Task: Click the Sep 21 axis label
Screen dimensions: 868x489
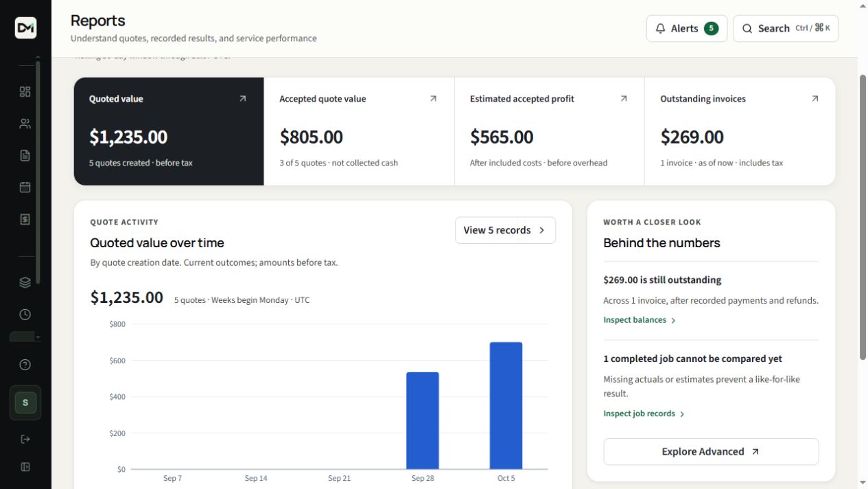Action: click(339, 478)
